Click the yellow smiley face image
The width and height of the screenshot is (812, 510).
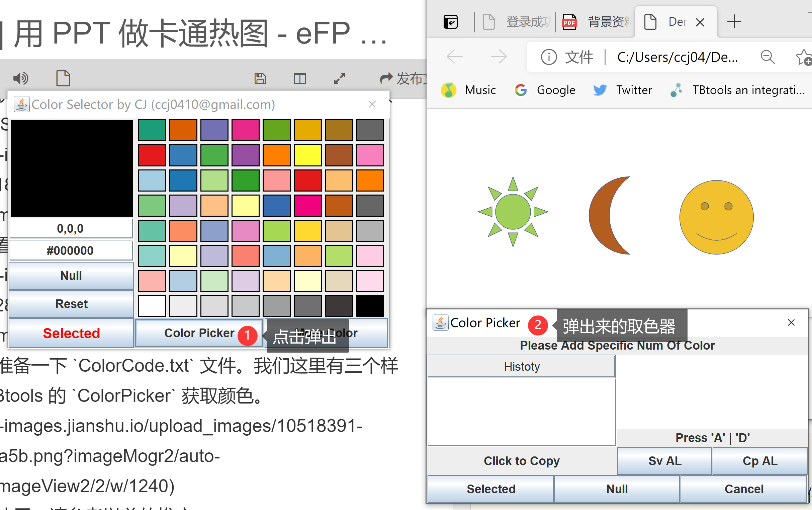[716, 217]
